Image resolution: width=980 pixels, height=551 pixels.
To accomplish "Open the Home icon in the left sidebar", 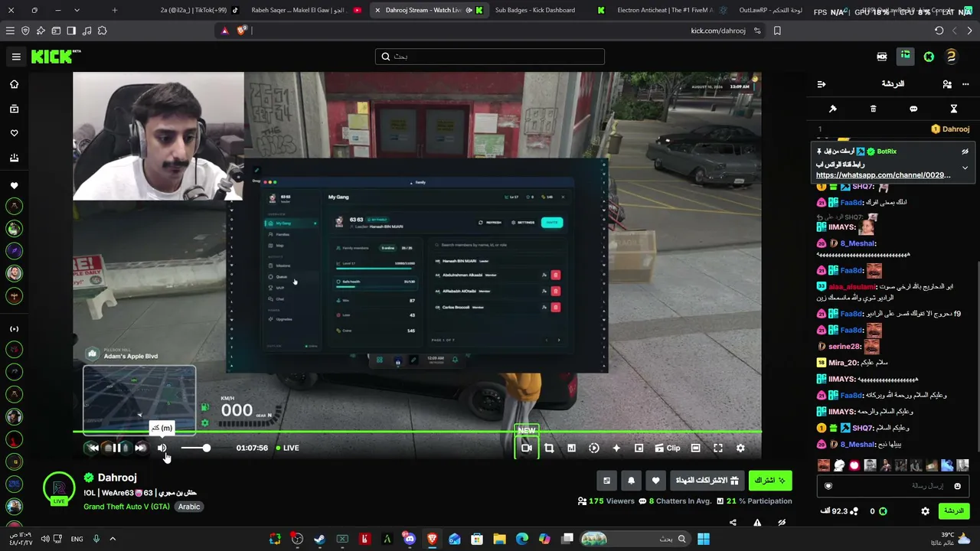I will click(14, 84).
